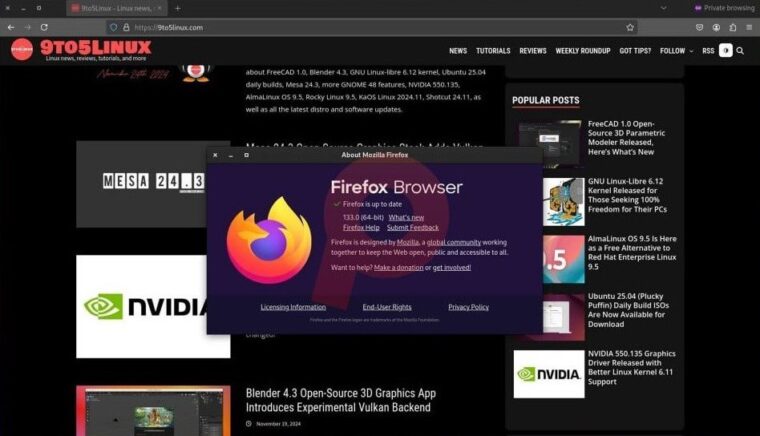
Task: Open the Firefox hamburger application menu
Action: pos(749,28)
